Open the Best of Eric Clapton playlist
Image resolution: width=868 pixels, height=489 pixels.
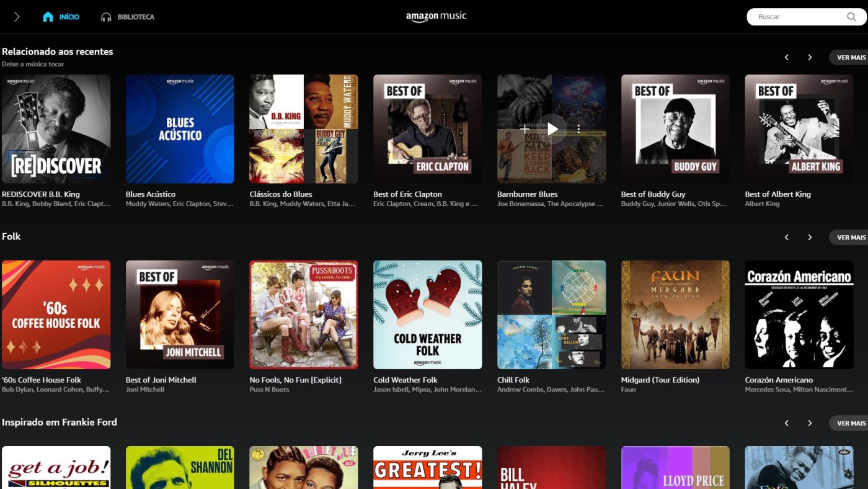427,128
